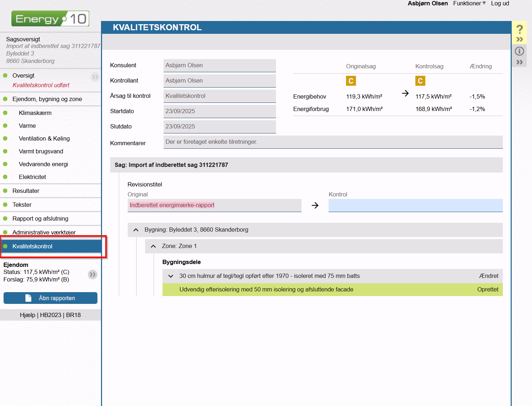Click the arrow between Original and Kontrol title
The width and height of the screenshot is (532, 406).
315,205
